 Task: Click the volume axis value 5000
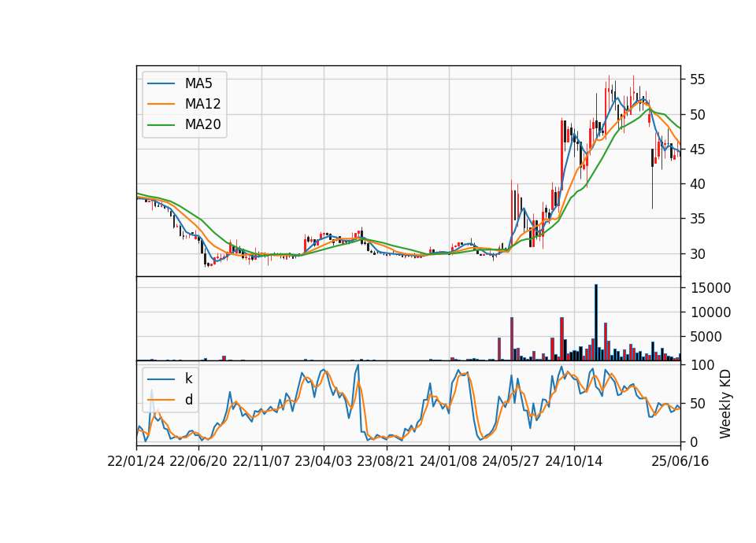point(706,337)
